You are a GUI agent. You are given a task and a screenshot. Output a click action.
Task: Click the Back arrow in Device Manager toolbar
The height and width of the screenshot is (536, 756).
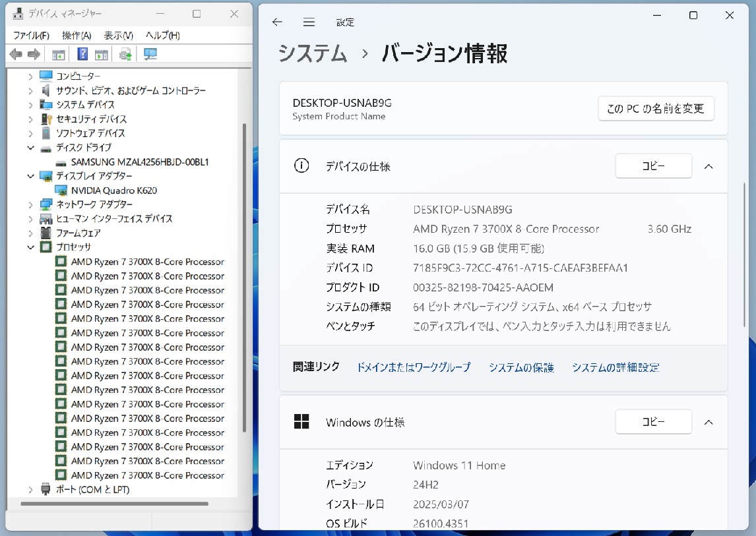(16, 55)
